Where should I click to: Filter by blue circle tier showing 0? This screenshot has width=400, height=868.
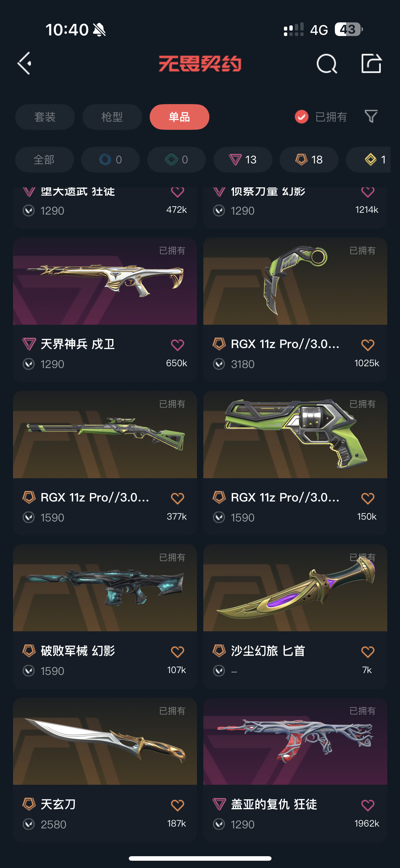pyautogui.click(x=110, y=160)
